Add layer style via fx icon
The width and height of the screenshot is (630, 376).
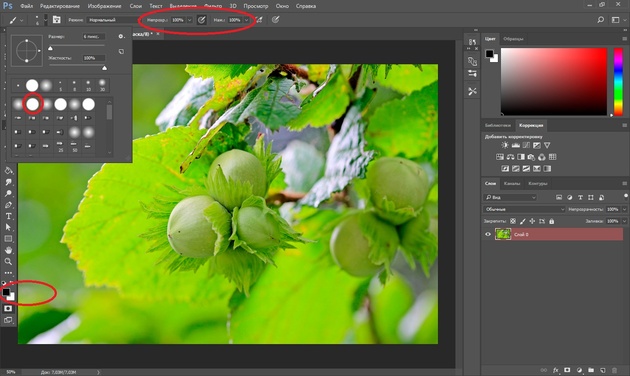pyautogui.click(x=556, y=370)
